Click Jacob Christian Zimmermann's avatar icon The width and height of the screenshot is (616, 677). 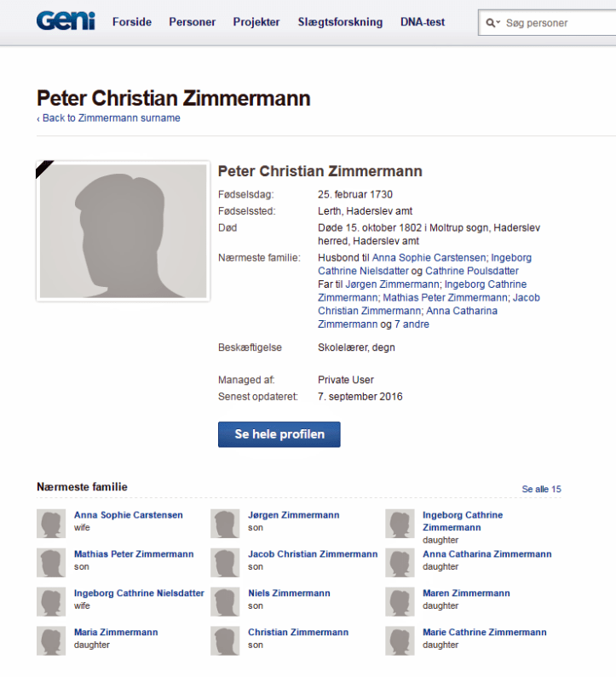225,562
